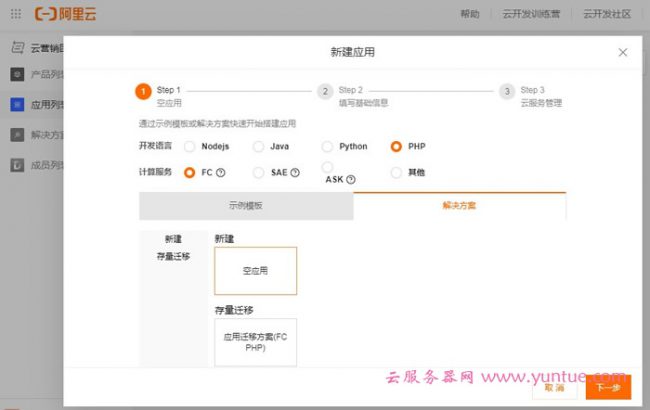The width and height of the screenshot is (650, 410).
Task: Select SAE compute service option
Action: click(259, 172)
